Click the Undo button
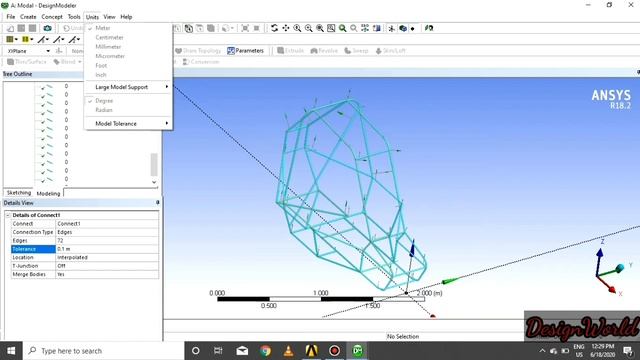The height and width of the screenshot is (360, 640). 73,28
